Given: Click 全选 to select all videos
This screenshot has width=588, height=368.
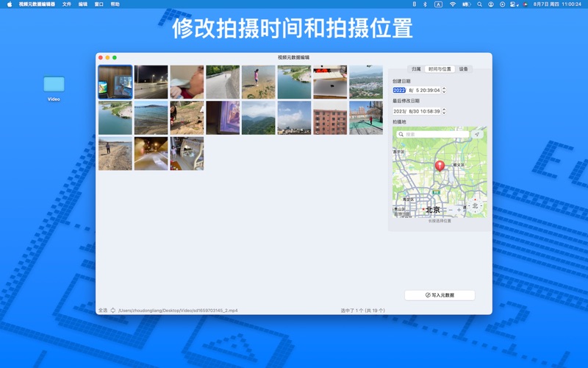Looking at the screenshot, I should (103, 311).
